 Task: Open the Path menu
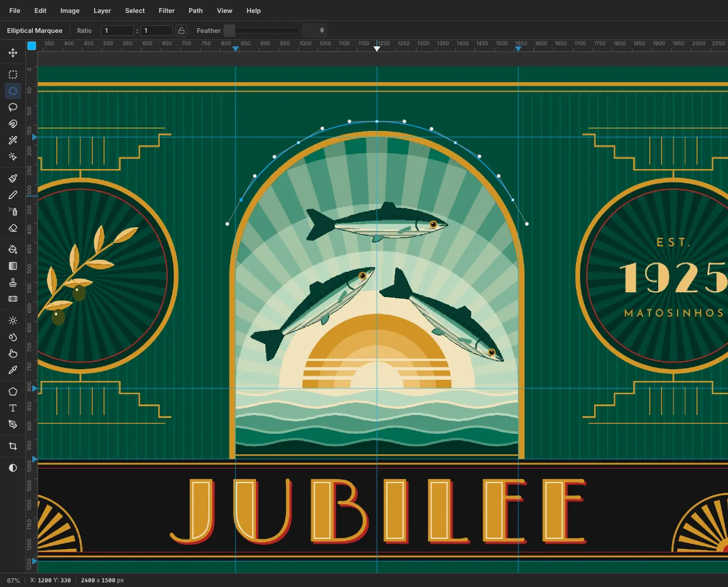coord(196,11)
